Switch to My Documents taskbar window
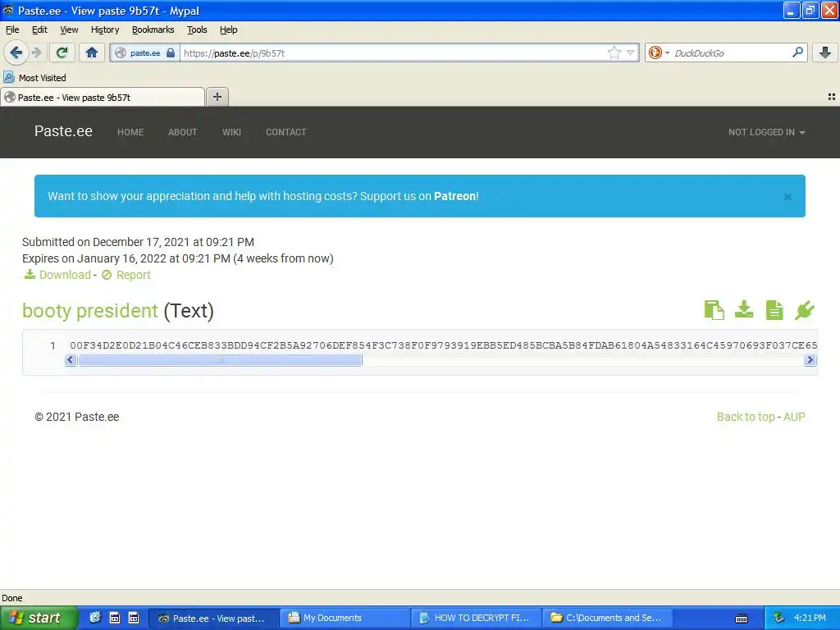 (x=345, y=619)
